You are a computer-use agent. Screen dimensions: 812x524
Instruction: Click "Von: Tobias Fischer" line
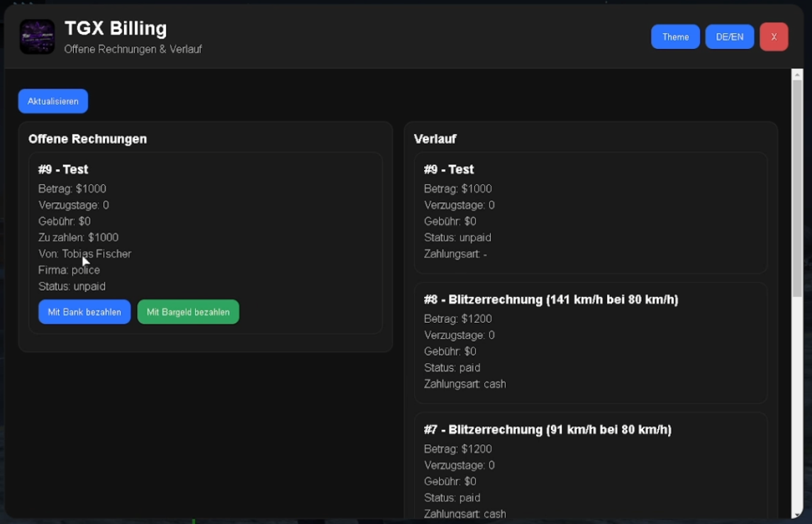pyautogui.click(x=85, y=254)
